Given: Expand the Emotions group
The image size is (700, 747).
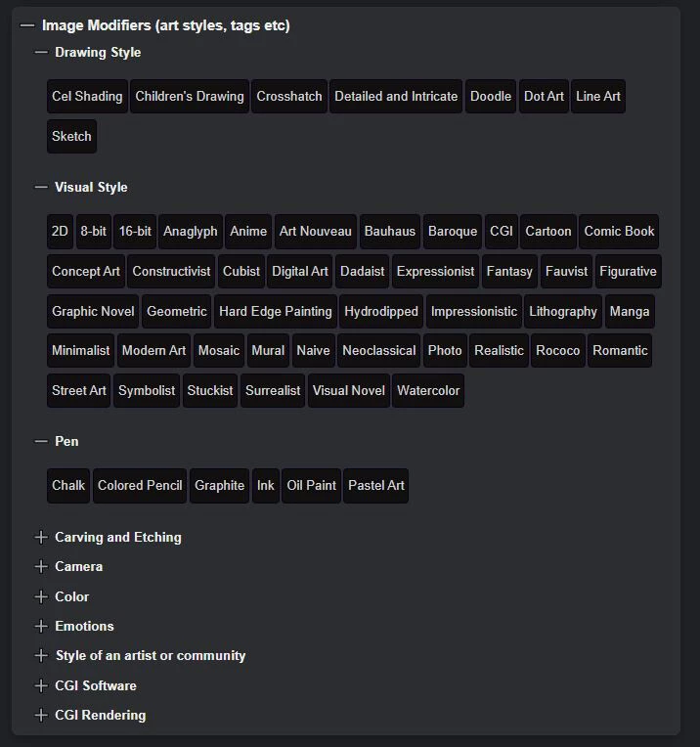Looking at the screenshot, I should [41, 626].
